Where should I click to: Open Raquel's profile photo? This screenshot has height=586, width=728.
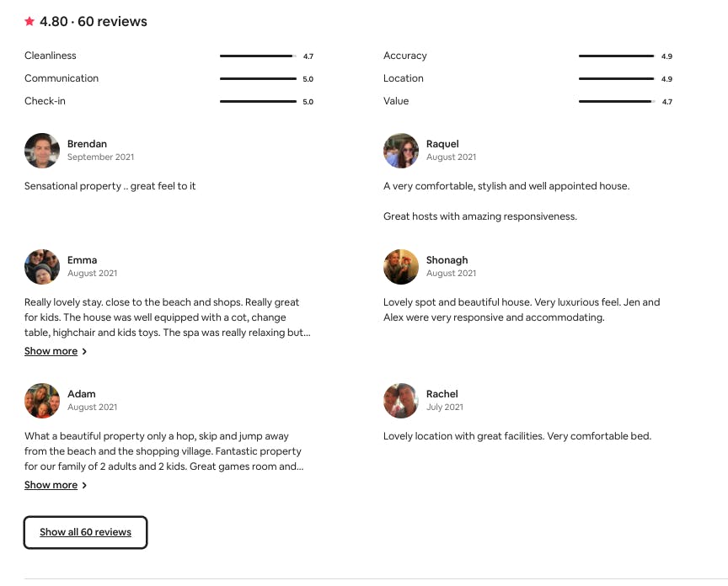click(401, 151)
